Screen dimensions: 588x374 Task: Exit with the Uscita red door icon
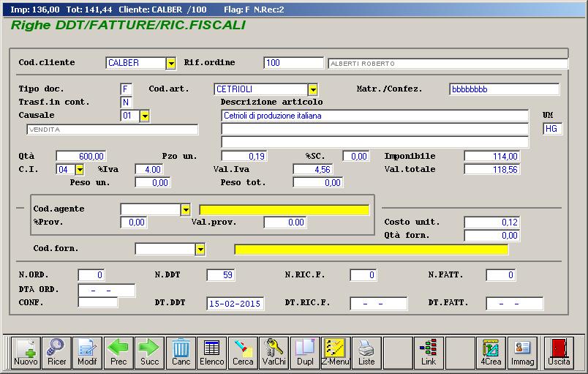point(559,353)
